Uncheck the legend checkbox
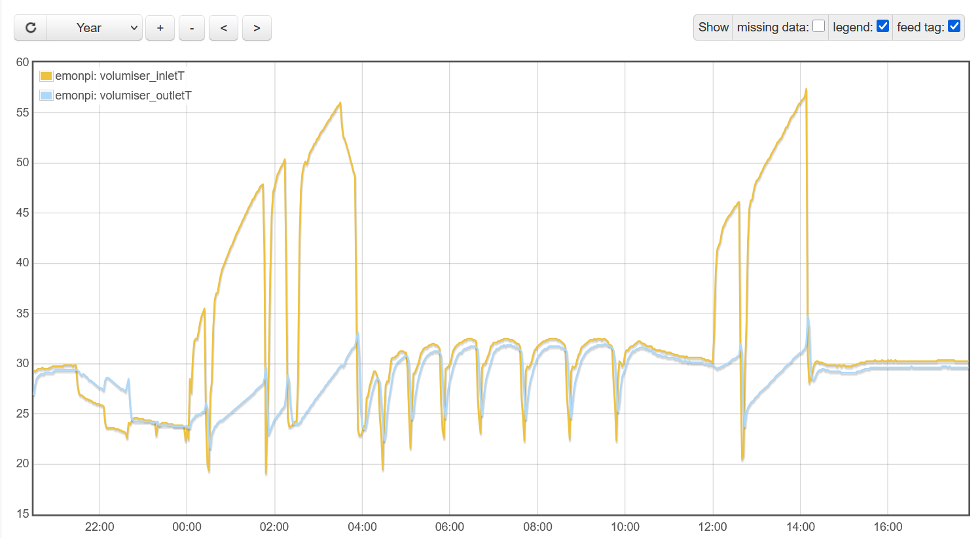 882,26
